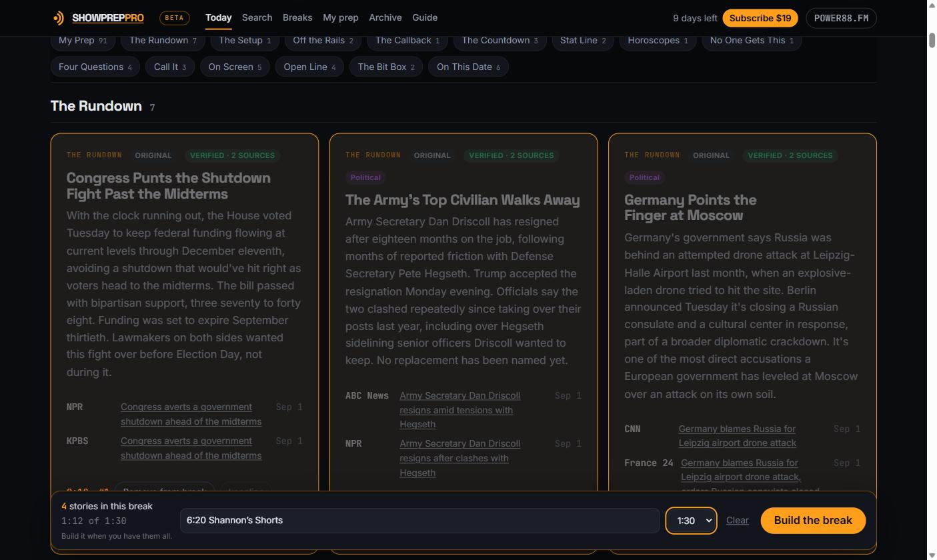Open KPBS link on Congress shutdown story
Viewport: 937px width, 560px height.
coord(191,448)
